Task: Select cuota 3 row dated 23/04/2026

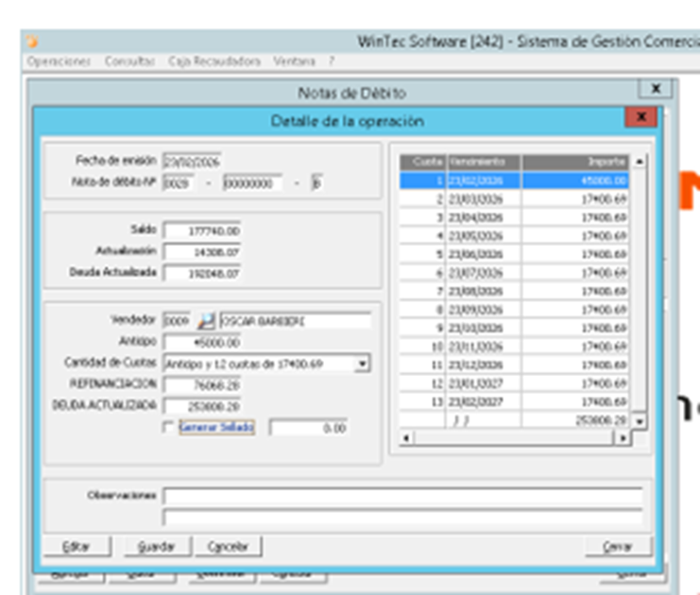Action: [514, 217]
